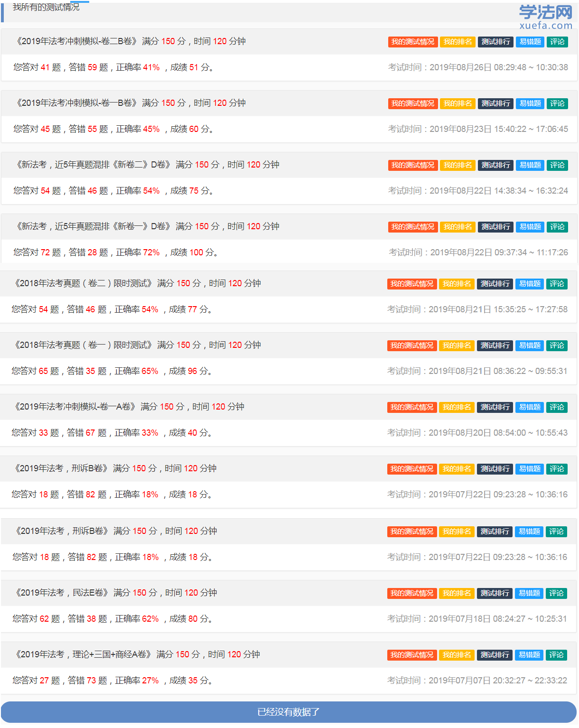The width and height of the screenshot is (579, 728).
Task: Open 评论 for 民法E卷
Action: 556,593
